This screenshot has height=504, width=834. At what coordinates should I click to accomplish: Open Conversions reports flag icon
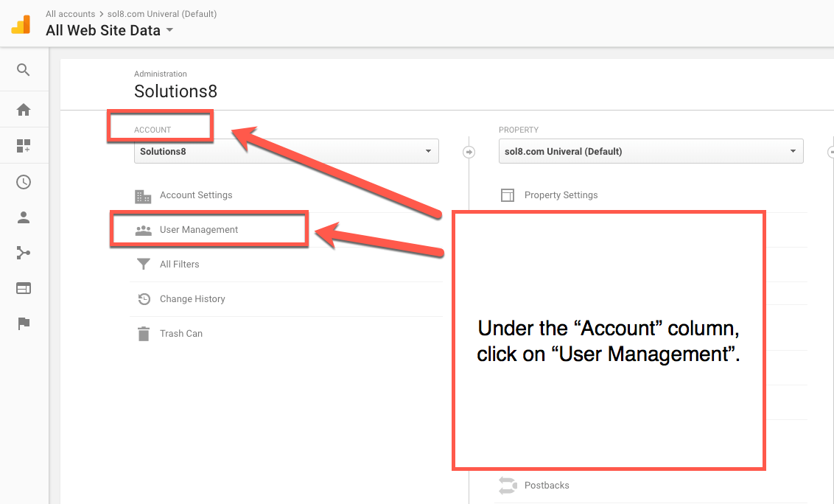[x=24, y=323]
